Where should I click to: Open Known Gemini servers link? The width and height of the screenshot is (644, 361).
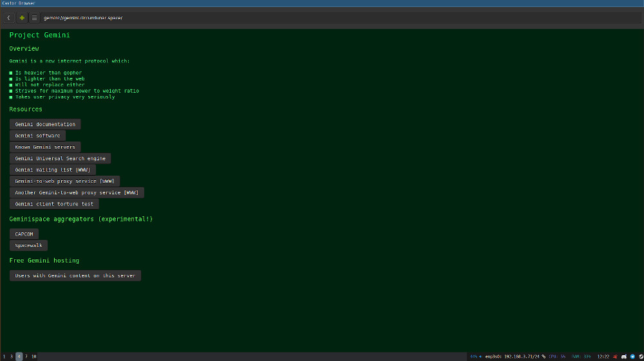coord(45,147)
